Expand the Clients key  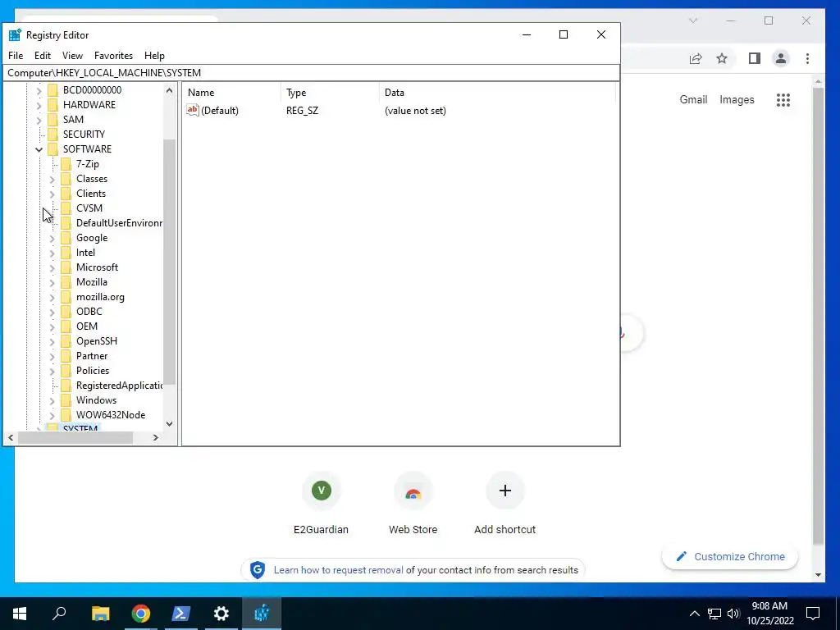click(x=52, y=194)
